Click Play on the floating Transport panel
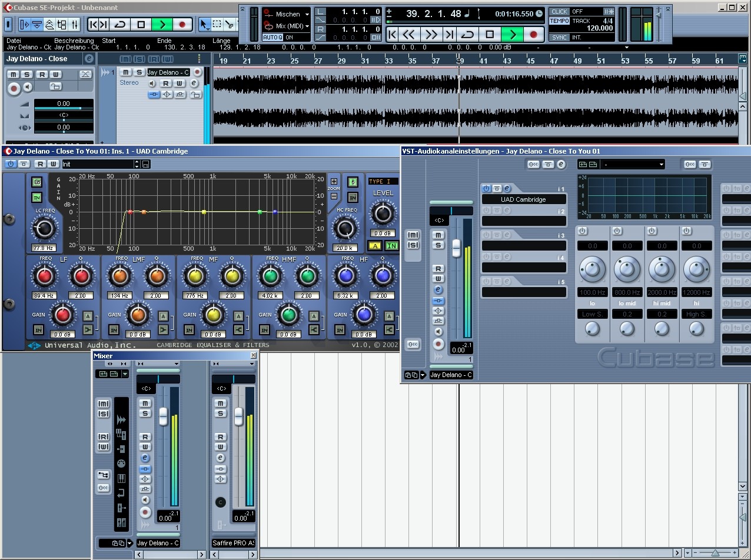 click(513, 35)
